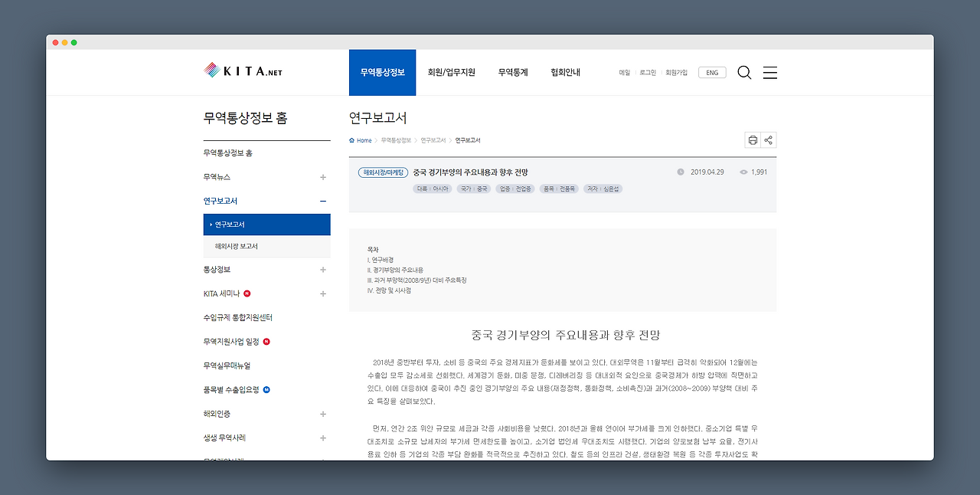Click the 무역통상정보 홈 sidebar heading
This screenshot has width=980, height=495.
tap(246, 118)
